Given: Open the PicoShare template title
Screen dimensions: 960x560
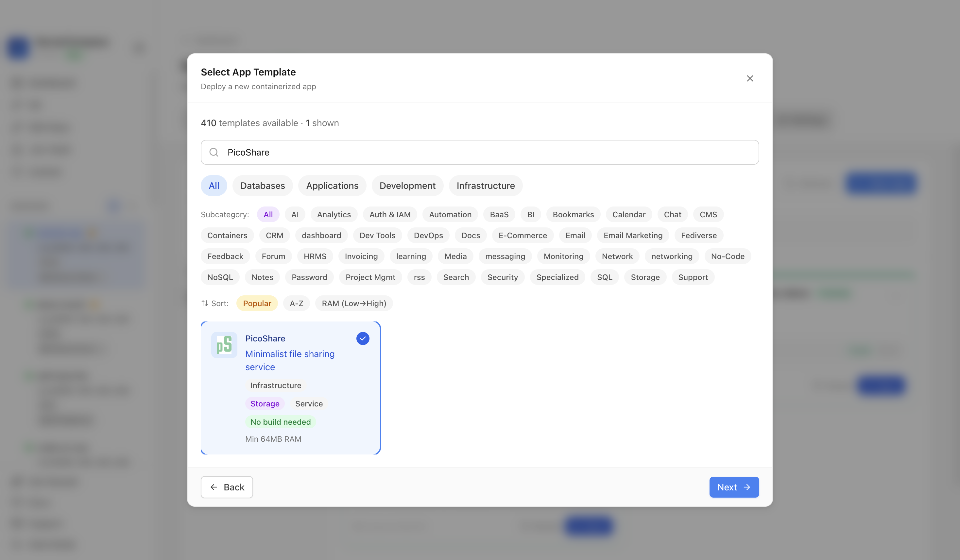Looking at the screenshot, I should click(x=265, y=338).
